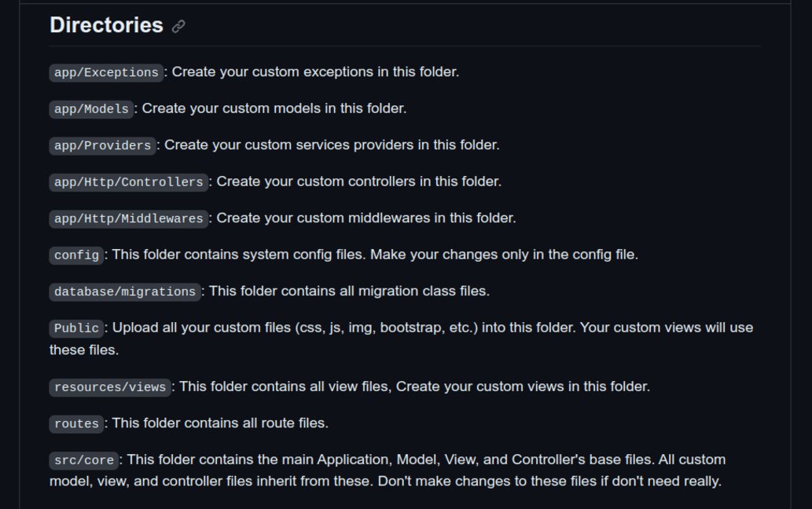Click the database/migrations code label
The width and height of the screenshot is (812, 509).
click(125, 291)
